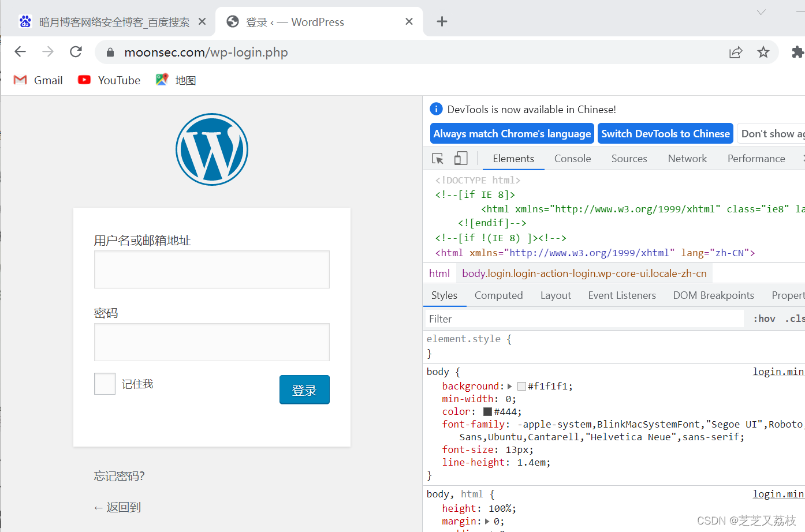Tick the 记住我 checkbox
The width and height of the screenshot is (805, 532).
pos(105,384)
